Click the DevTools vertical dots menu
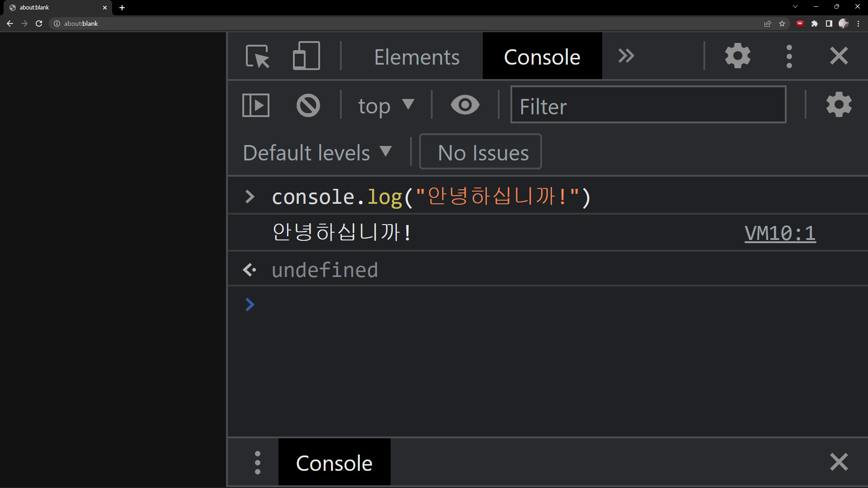The height and width of the screenshot is (488, 868). [790, 56]
